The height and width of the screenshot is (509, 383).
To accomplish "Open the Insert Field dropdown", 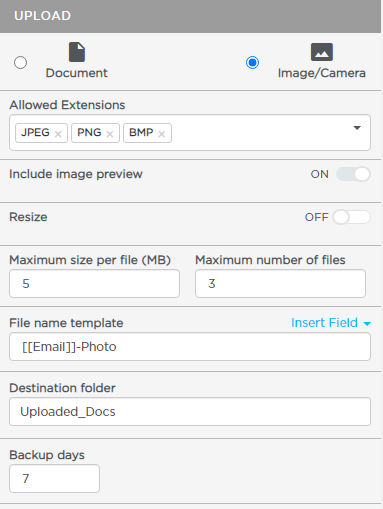I will click(331, 323).
